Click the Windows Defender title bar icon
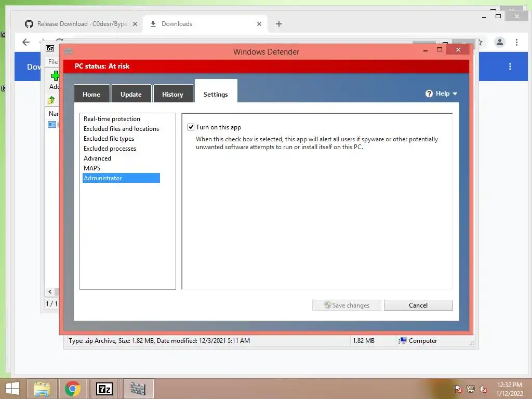Image resolution: width=532 pixels, height=399 pixels. (69, 51)
